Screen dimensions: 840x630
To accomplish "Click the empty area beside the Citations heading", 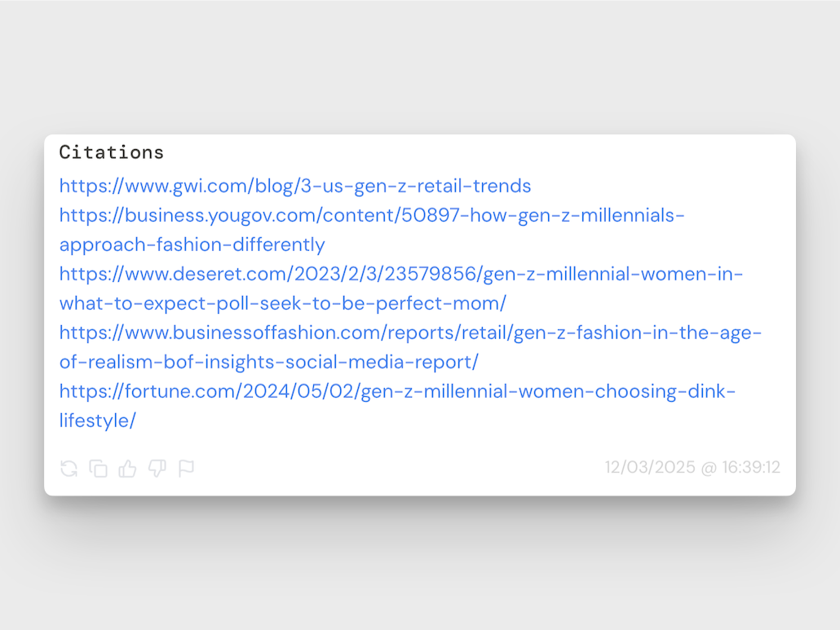I will [x=473, y=152].
